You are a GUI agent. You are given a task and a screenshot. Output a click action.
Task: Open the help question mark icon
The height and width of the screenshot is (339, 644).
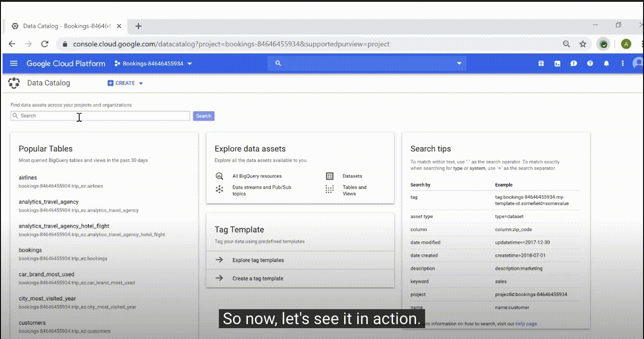click(x=590, y=64)
